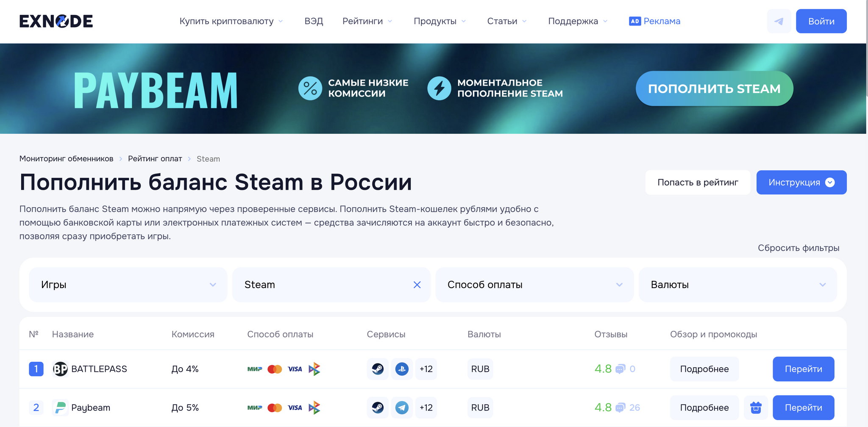Click the Steam service icon in BATTLEPASS row
The height and width of the screenshot is (427, 868).
click(x=378, y=369)
